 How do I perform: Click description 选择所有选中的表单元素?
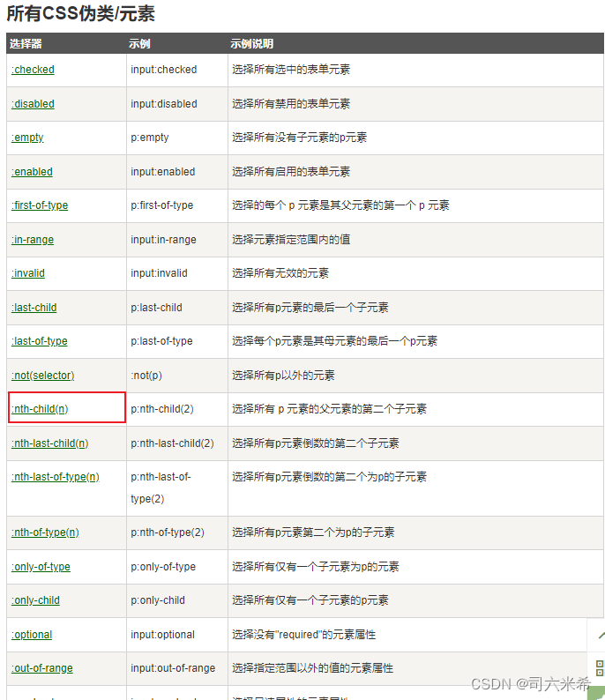(x=291, y=70)
